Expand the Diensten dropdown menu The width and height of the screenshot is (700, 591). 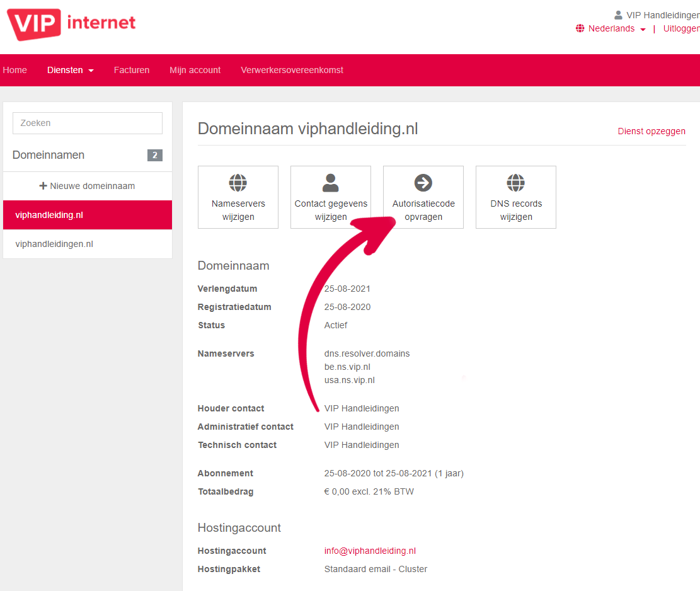(71, 70)
